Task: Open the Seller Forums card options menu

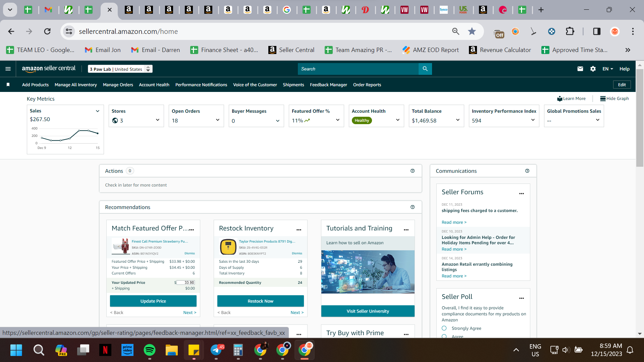Action: pyautogui.click(x=522, y=194)
